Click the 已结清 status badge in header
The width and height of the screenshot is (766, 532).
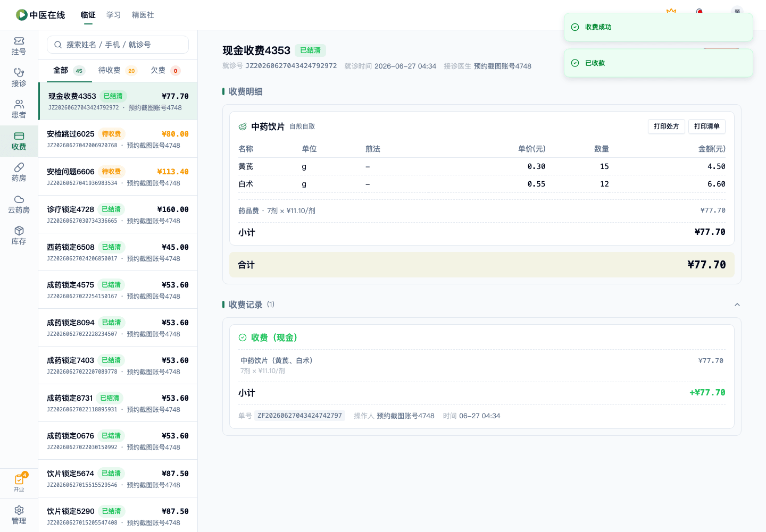(x=310, y=50)
